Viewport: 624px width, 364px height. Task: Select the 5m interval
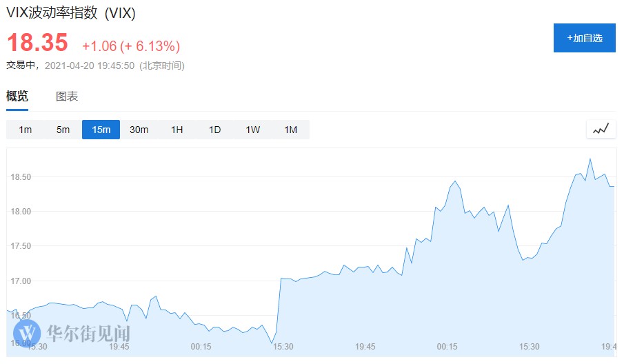tap(63, 130)
